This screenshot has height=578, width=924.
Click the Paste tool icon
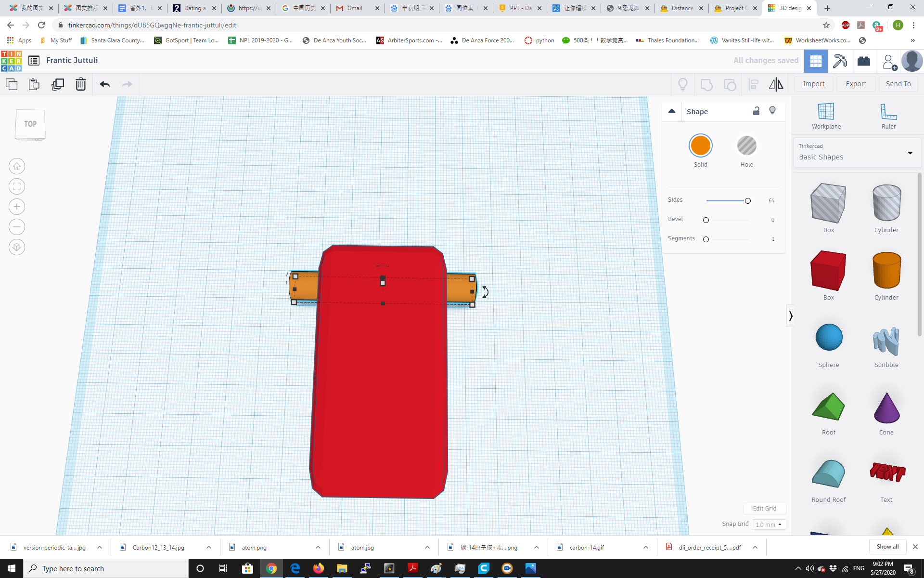coord(34,84)
